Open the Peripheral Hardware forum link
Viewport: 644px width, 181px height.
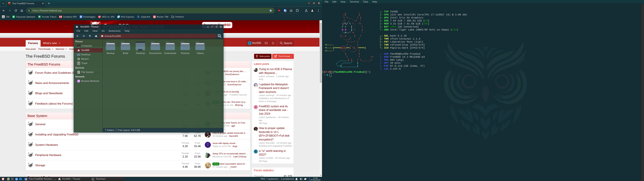pos(48,155)
